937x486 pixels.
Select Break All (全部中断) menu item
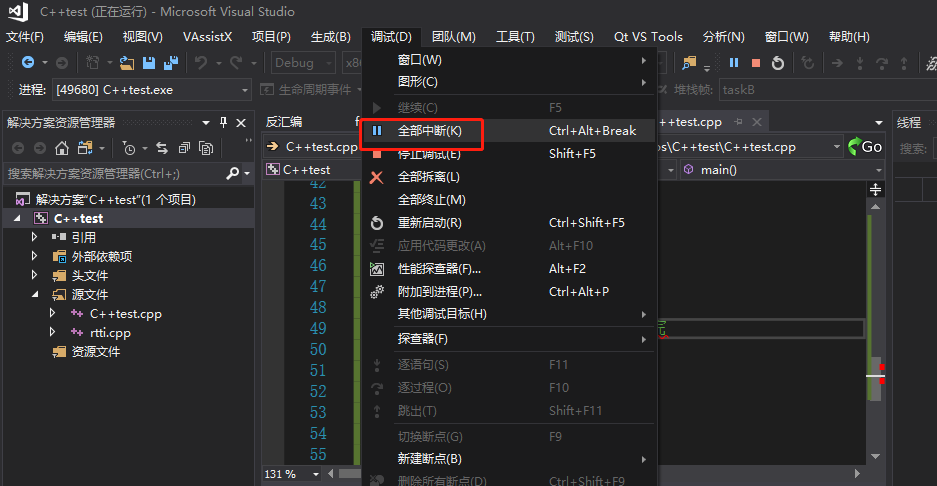click(x=509, y=130)
